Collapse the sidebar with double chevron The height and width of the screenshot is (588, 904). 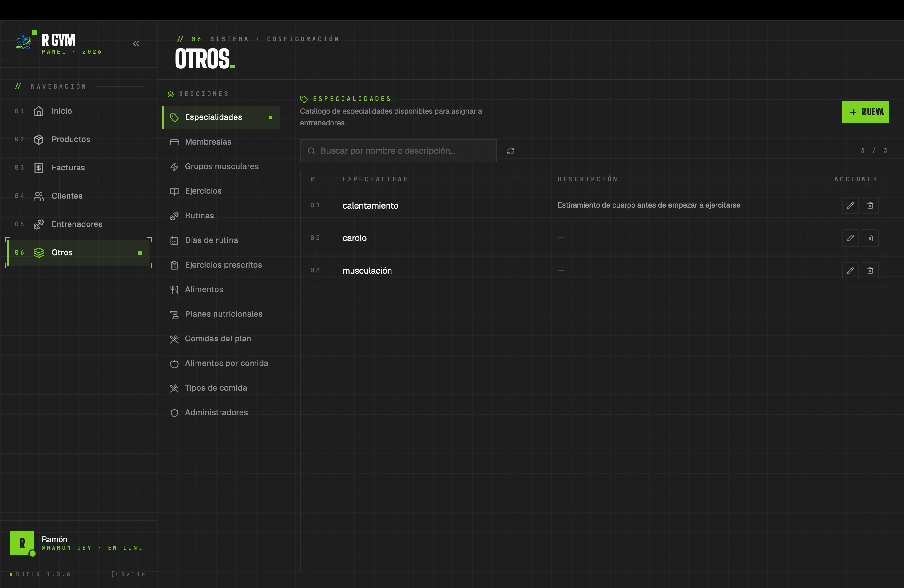pyautogui.click(x=136, y=44)
